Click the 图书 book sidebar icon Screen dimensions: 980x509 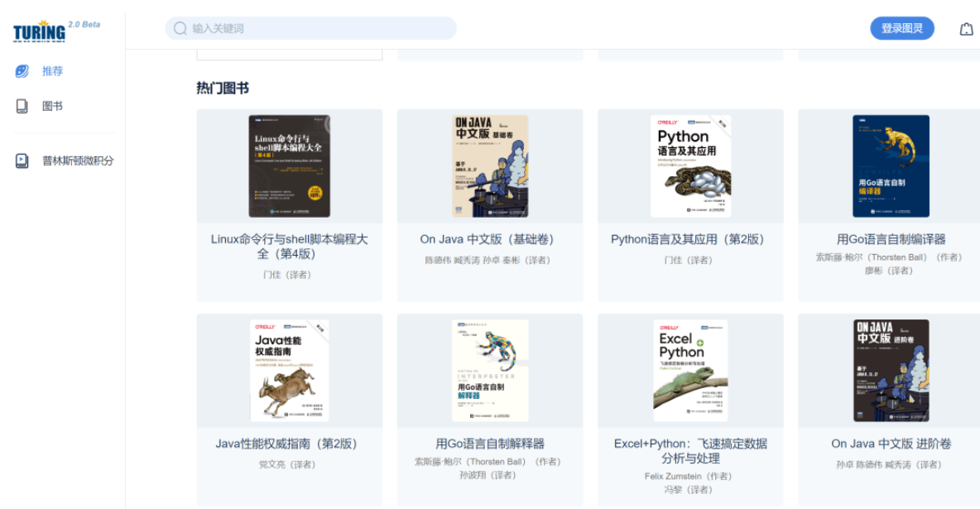[22, 106]
